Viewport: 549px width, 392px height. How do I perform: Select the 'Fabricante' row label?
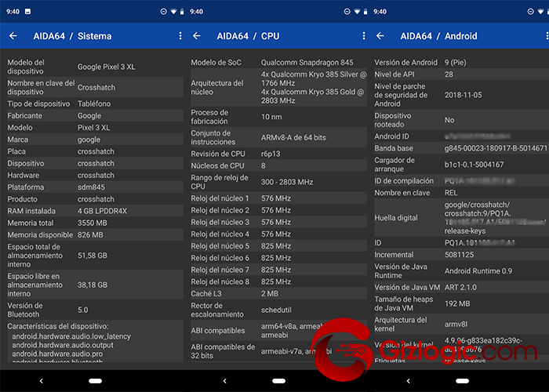[x=24, y=115]
